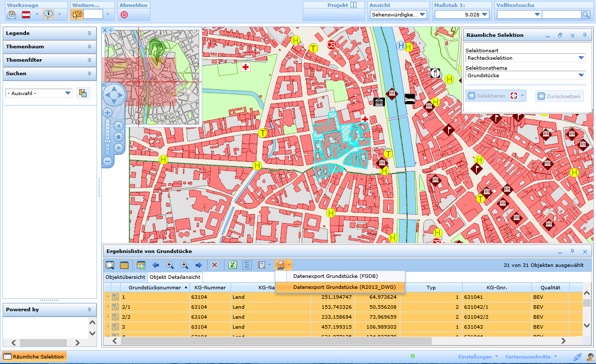Pin the Legende panel open
596x364 pixels.
pyautogui.click(x=90, y=33)
